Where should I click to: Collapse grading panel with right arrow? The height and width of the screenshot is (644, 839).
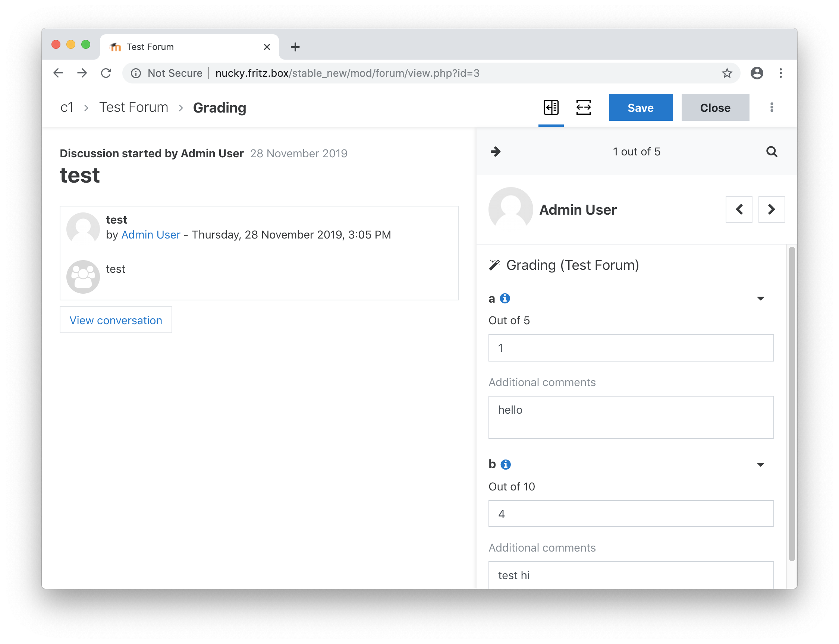point(496,151)
